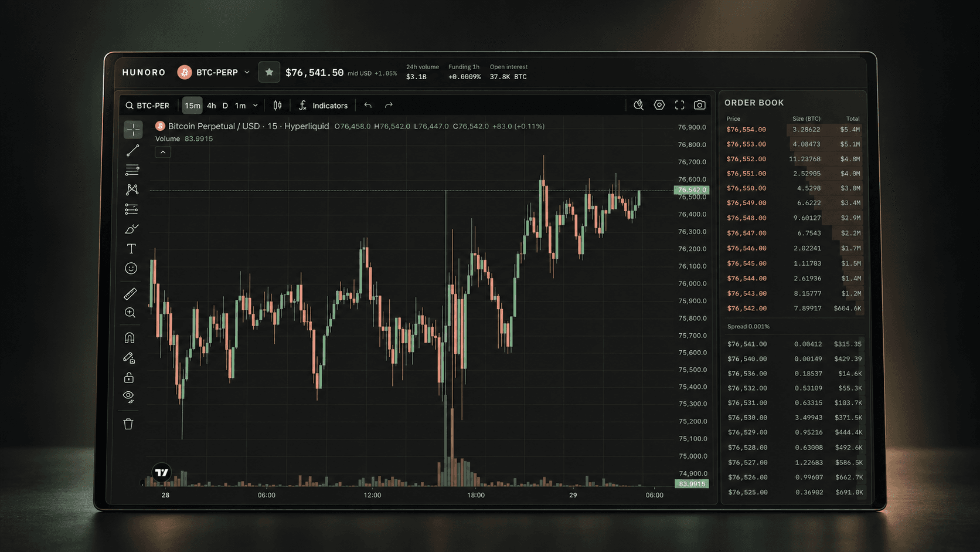Redo the last chart action
Screen dimensions: 980x552
point(389,106)
